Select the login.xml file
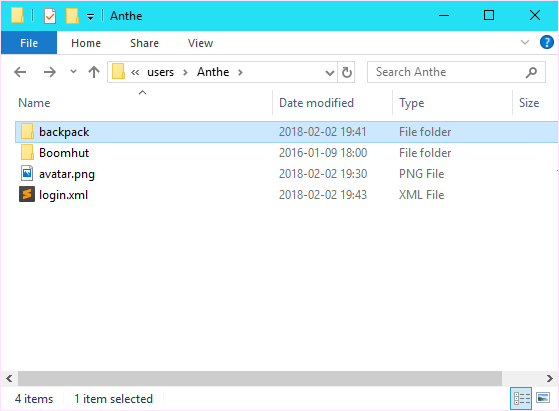This screenshot has width=559, height=411. (63, 195)
